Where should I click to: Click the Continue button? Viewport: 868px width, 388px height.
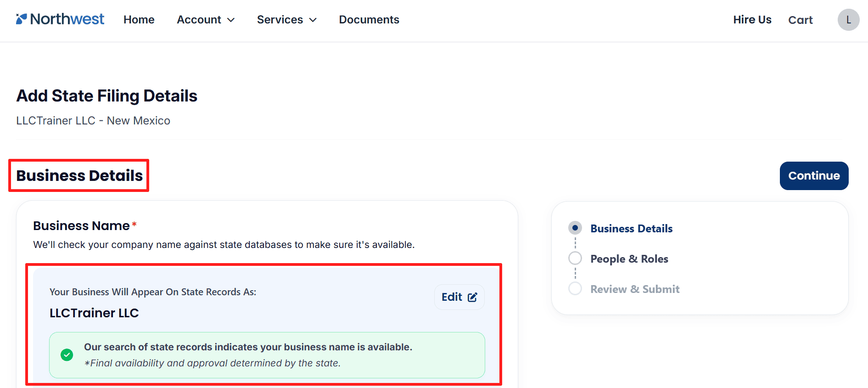coord(814,176)
